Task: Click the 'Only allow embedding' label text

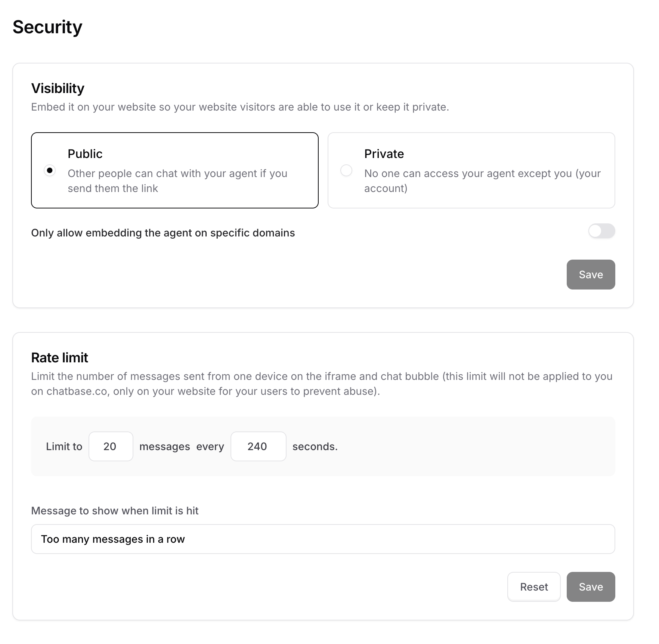Action: (163, 233)
